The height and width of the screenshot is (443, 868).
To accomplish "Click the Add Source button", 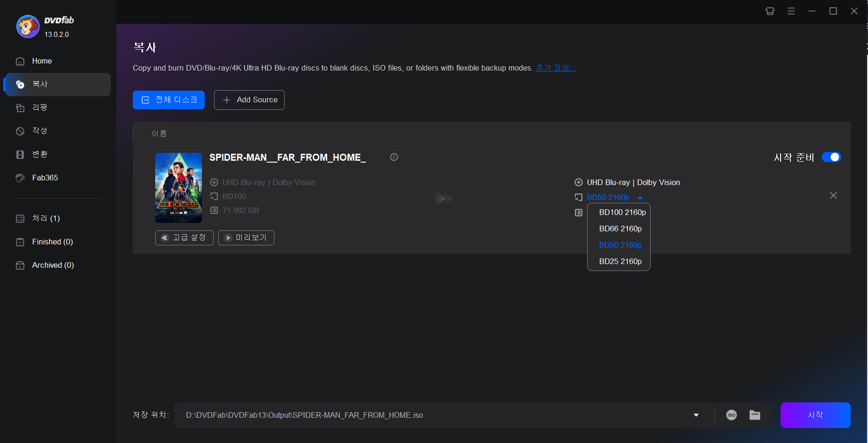I will click(x=249, y=100).
